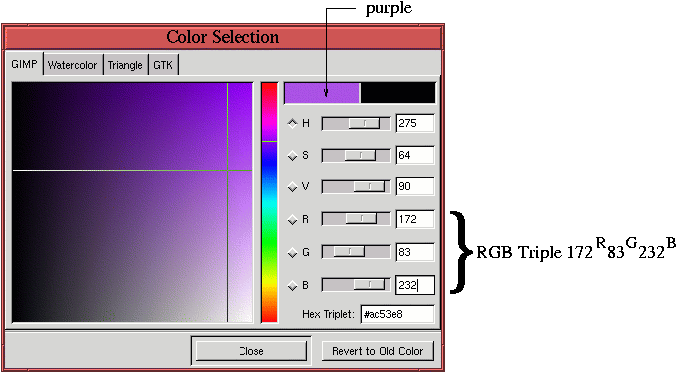Click the Hue slider handle
Viewport: 677px width, 373px height.
tap(364, 123)
